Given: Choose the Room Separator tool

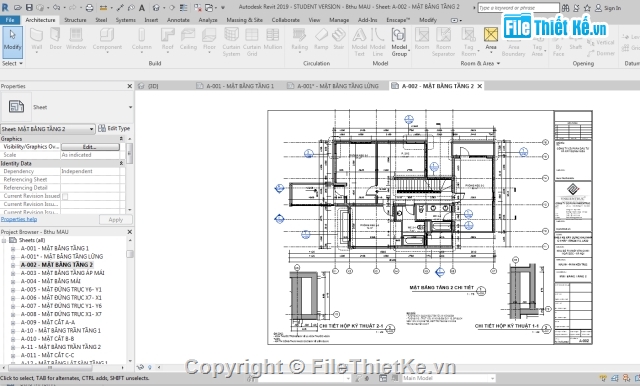Looking at the screenshot, I should (x=443, y=42).
